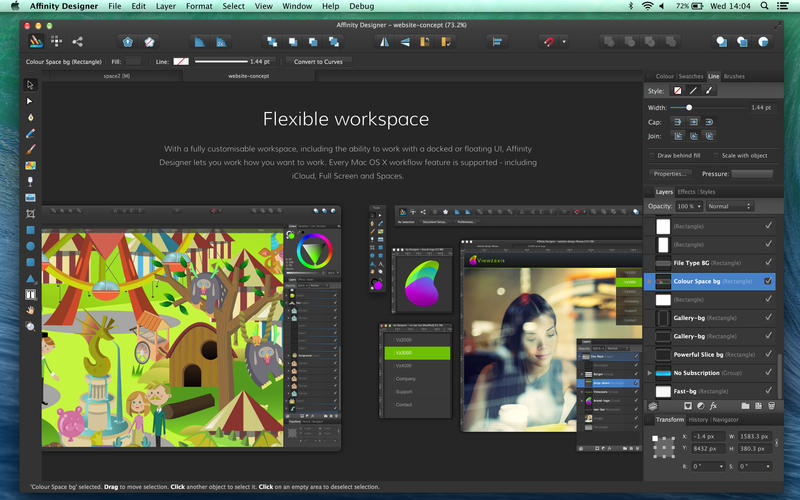Viewport: 800px width, 500px height.
Task: Select the Crop tool
Action: click(x=30, y=214)
